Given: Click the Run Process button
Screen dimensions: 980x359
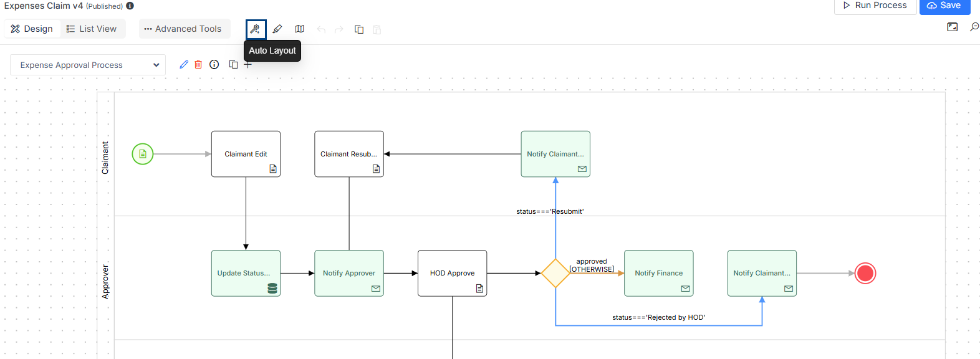Looking at the screenshot, I should [x=875, y=6].
